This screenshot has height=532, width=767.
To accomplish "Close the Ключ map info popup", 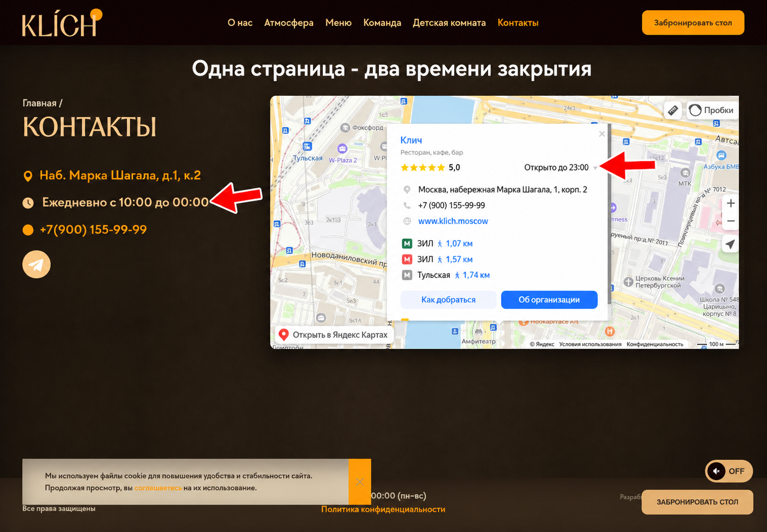I will tap(602, 134).
